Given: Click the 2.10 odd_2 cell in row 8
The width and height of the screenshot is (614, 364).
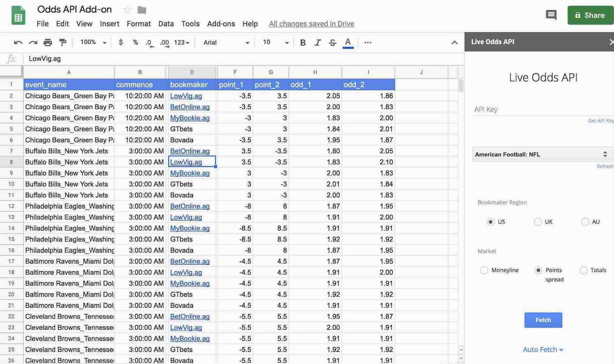Looking at the screenshot, I should click(x=368, y=162).
